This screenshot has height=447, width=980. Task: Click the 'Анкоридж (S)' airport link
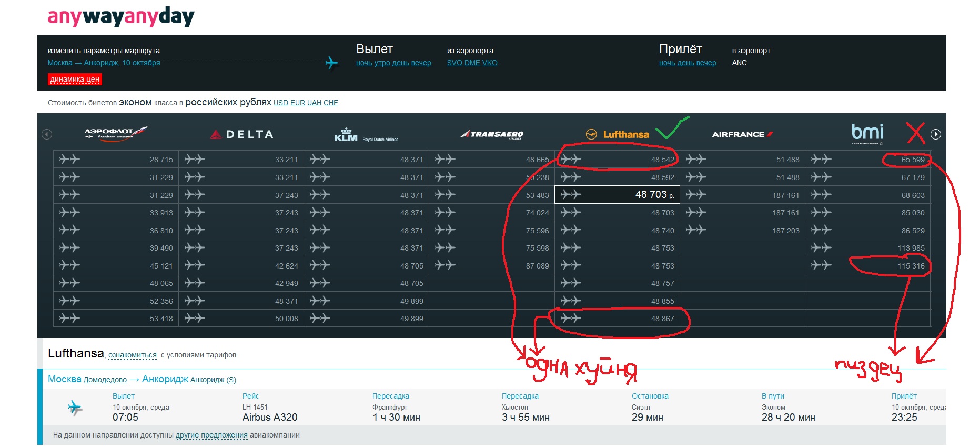pos(213,380)
